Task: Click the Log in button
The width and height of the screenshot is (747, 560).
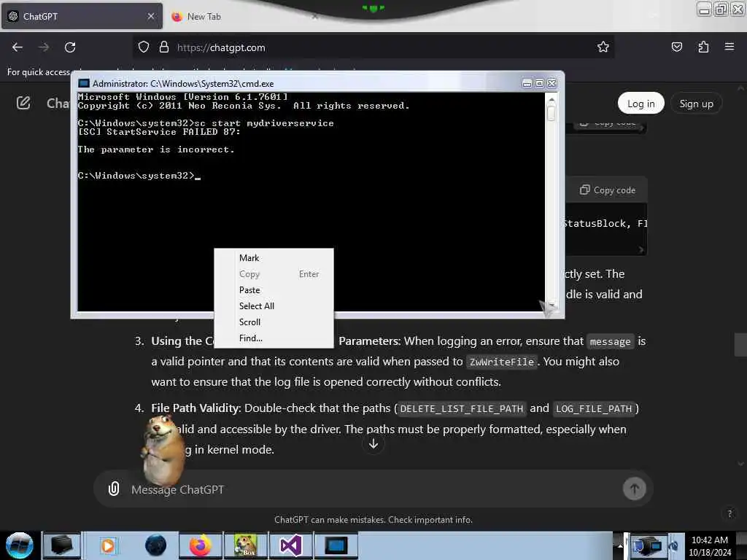Action: (640, 104)
